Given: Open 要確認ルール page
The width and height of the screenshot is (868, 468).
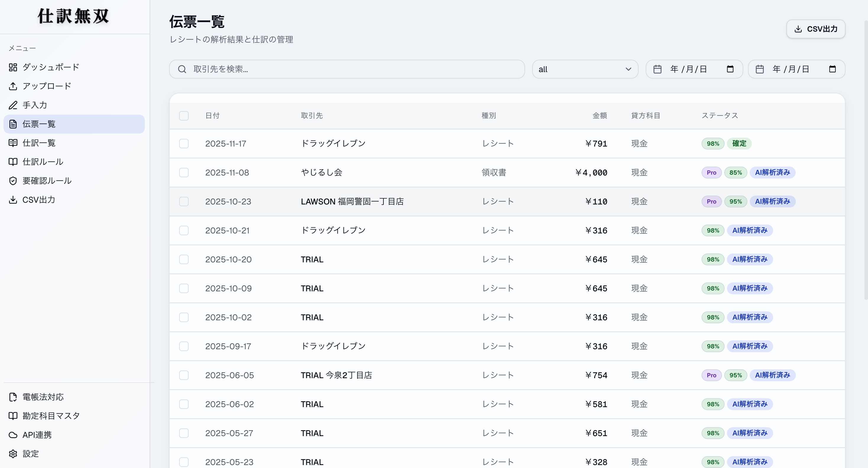Looking at the screenshot, I should click(x=74, y=181).
